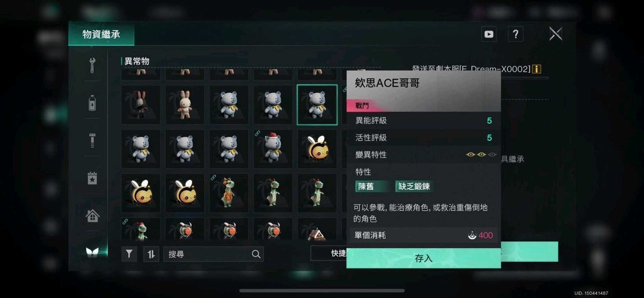Select the flashlight category in sidebar

tap(92, 140)
